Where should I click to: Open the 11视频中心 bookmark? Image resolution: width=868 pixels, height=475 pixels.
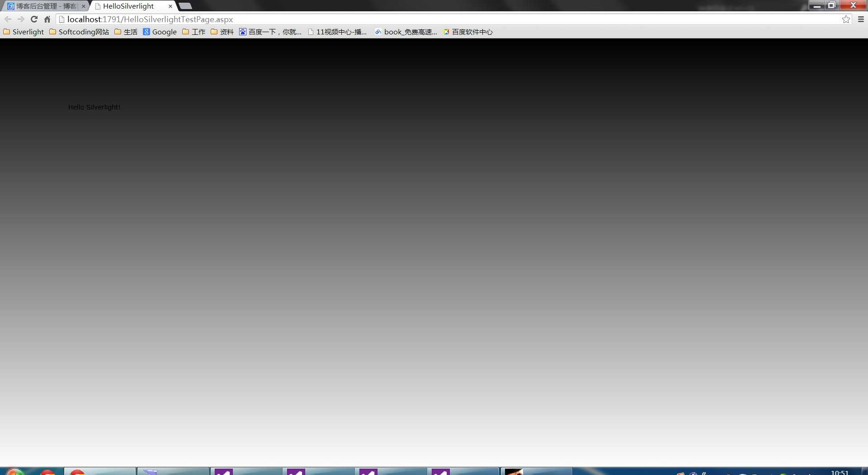tap(337, 32)
